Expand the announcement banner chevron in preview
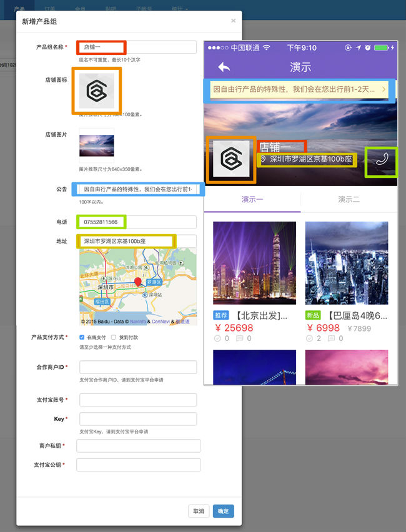The height and width of the screenshot is (532, 406). [x=384, y=90]
